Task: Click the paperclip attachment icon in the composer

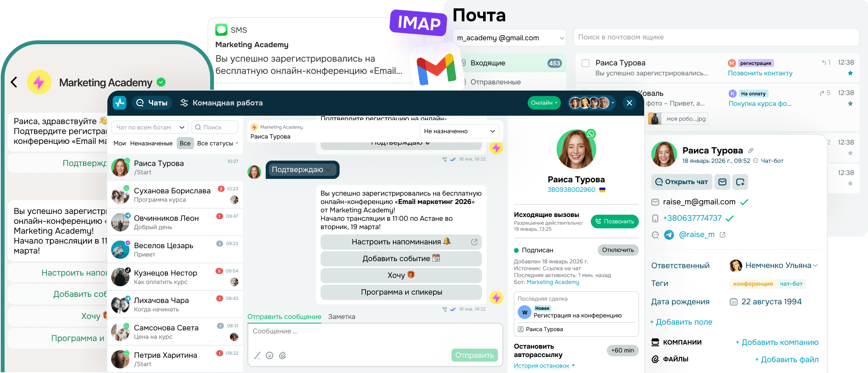Action: pos(282,355)
